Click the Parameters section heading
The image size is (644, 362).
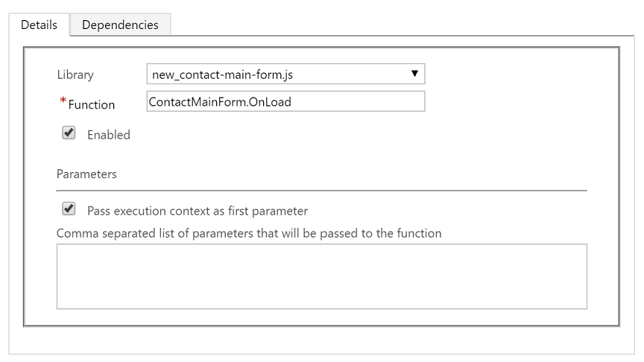(x=86, y=174)
